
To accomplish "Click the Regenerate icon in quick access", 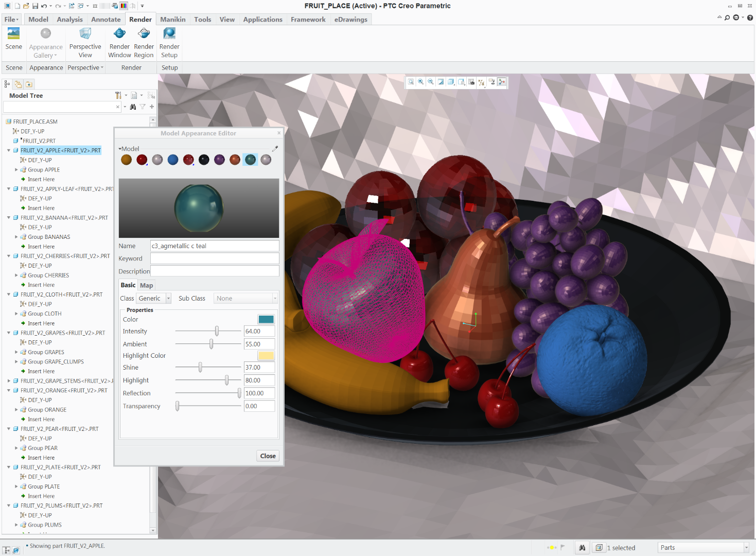I will tap(72, 6).
